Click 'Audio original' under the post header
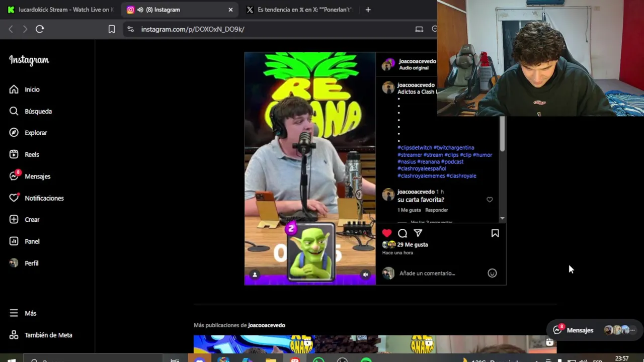The height and width of the screenshot is (362, 644). click(414, 68)
